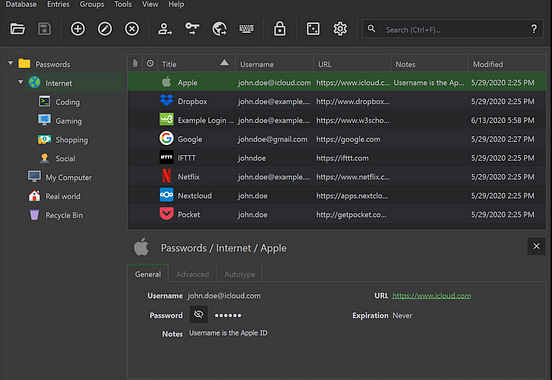Click the Nextcloud entry icon
The width and height of the screenshot is (552, 380).
coord(167,195)
